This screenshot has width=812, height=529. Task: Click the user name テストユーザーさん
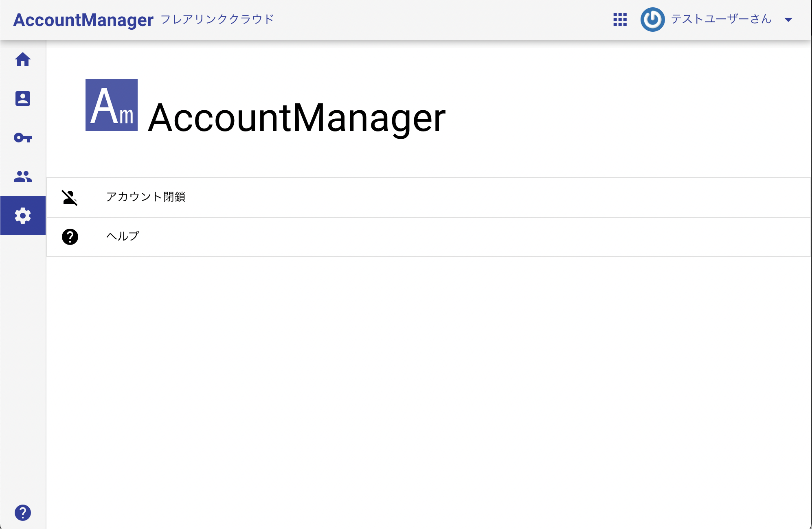721,19
